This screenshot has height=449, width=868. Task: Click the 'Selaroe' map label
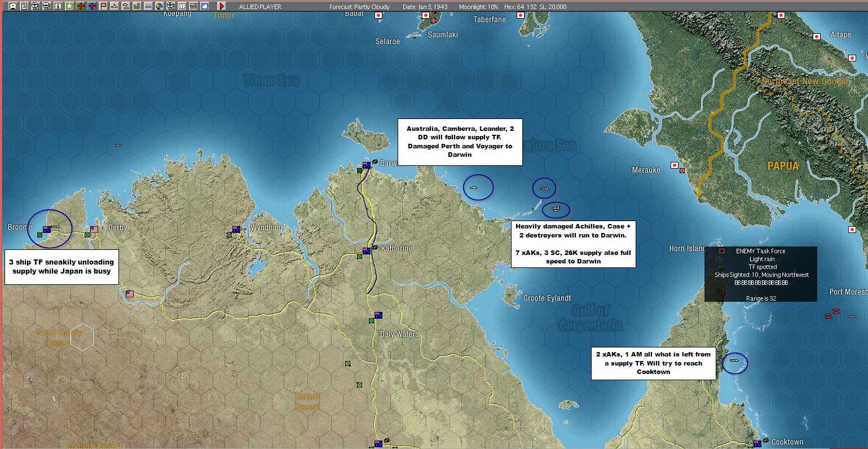coord(387,41)
